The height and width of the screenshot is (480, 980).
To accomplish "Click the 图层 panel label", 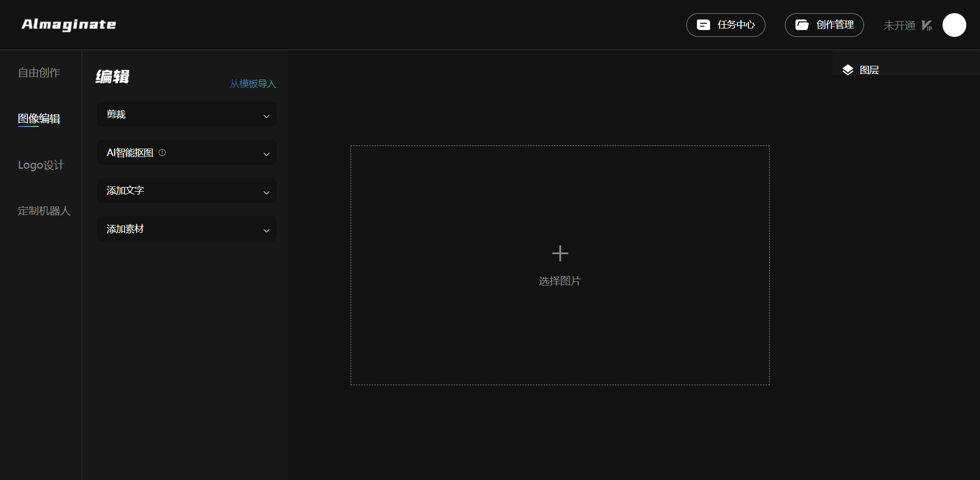I will [x=869, y=70].
